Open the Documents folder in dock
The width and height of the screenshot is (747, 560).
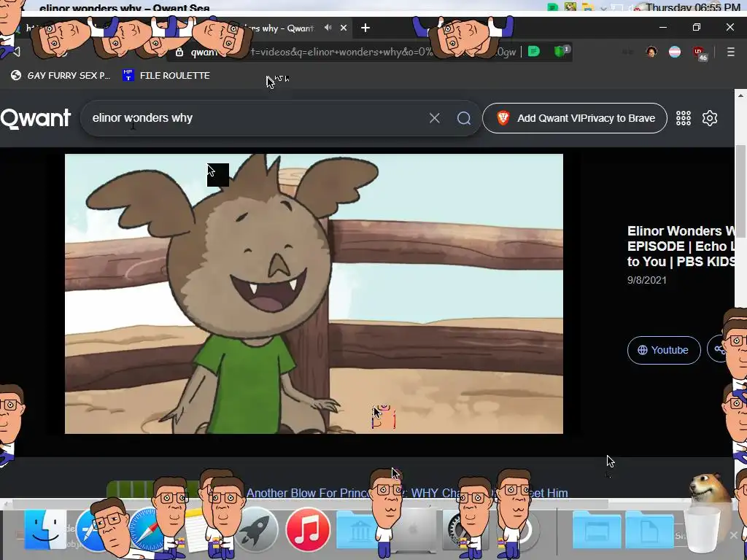650,531
